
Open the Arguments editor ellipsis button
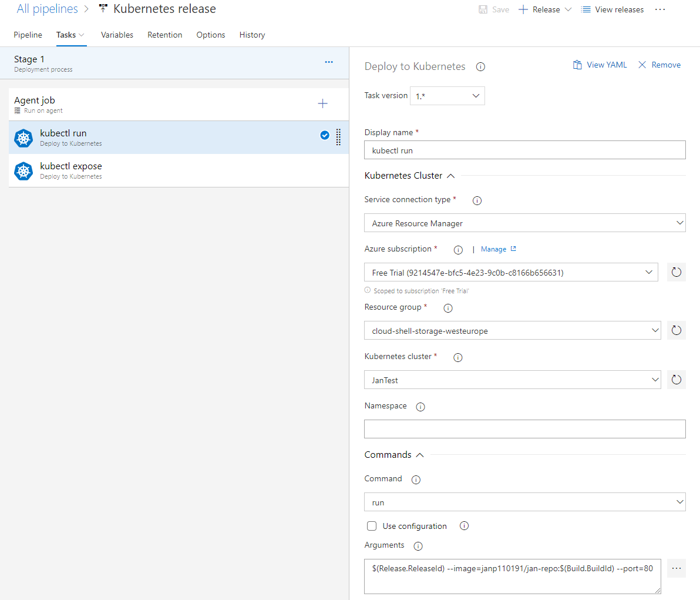(x=677, y=568)
